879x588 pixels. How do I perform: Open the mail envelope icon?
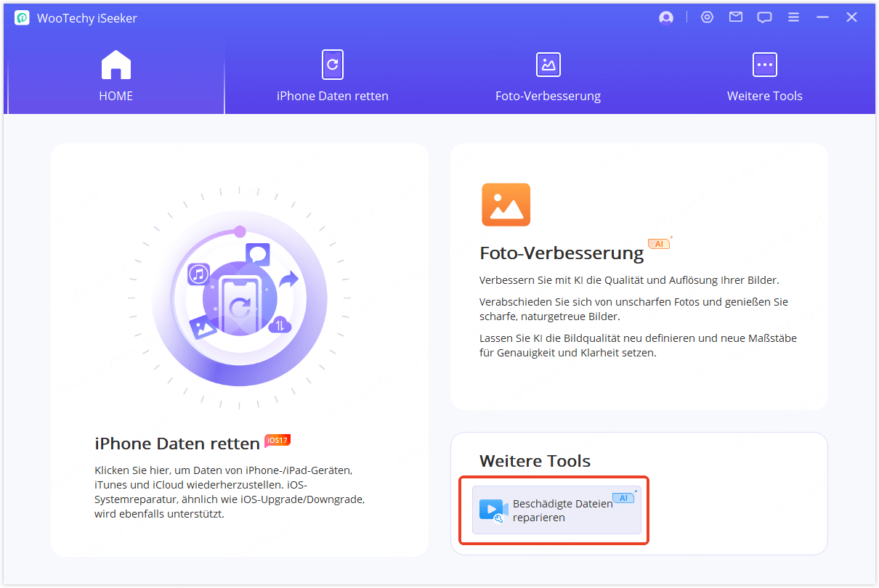pyautogui.click(x=736, y=17)
